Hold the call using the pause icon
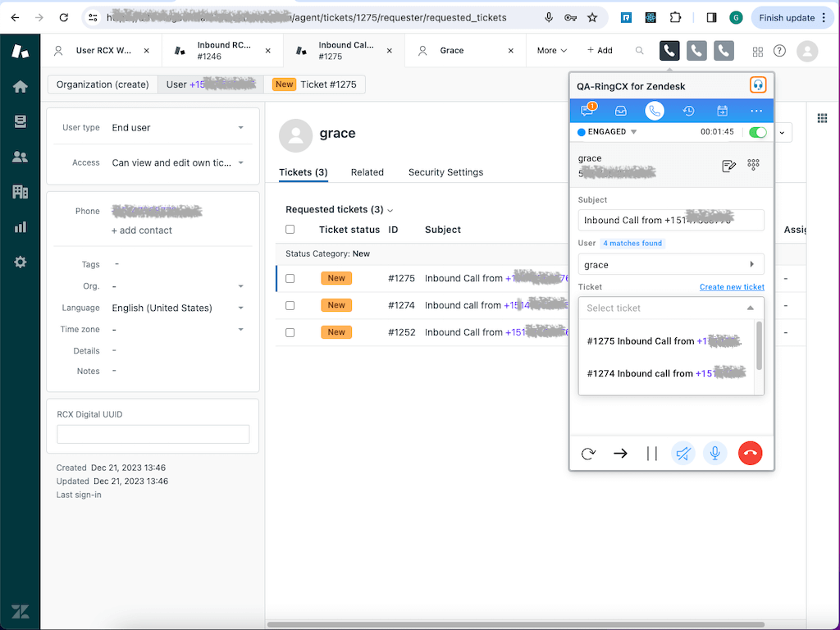Screen dimensions: 840x630 coord(652,453)
